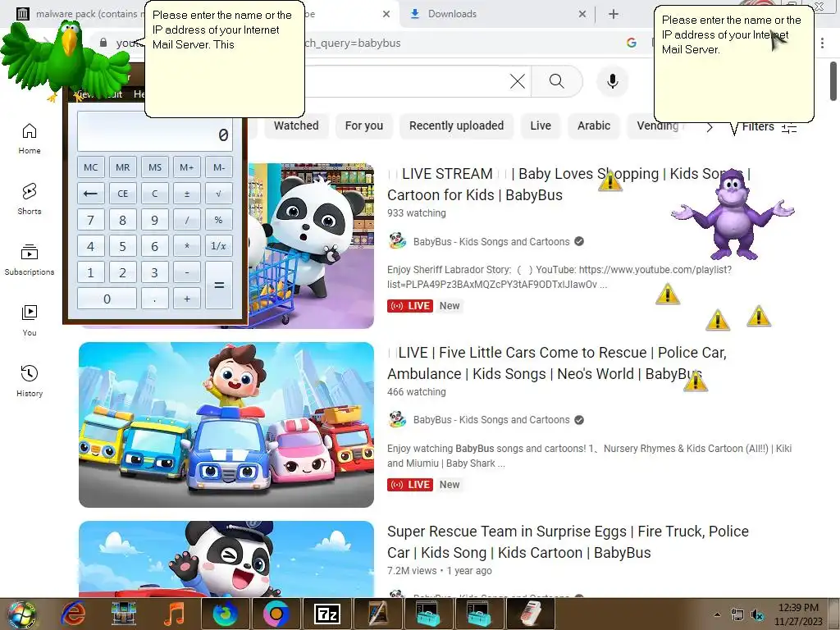Click the network tray icon
This screenshot has width=840, height=630.
(x=737, y=615)
